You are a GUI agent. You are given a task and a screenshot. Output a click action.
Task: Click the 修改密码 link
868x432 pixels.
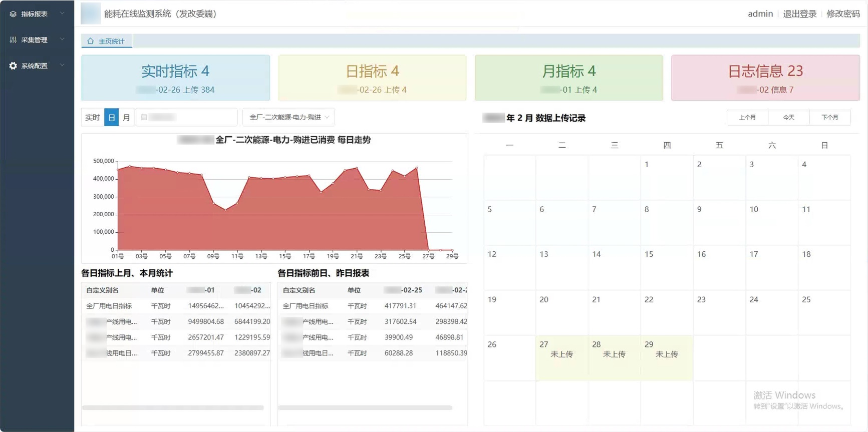tap(843, 14)
